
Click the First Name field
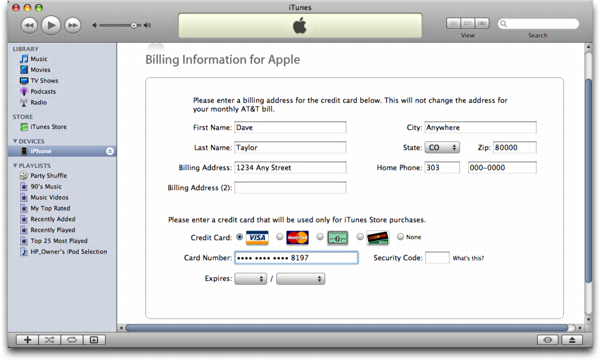tap(290, 127)
